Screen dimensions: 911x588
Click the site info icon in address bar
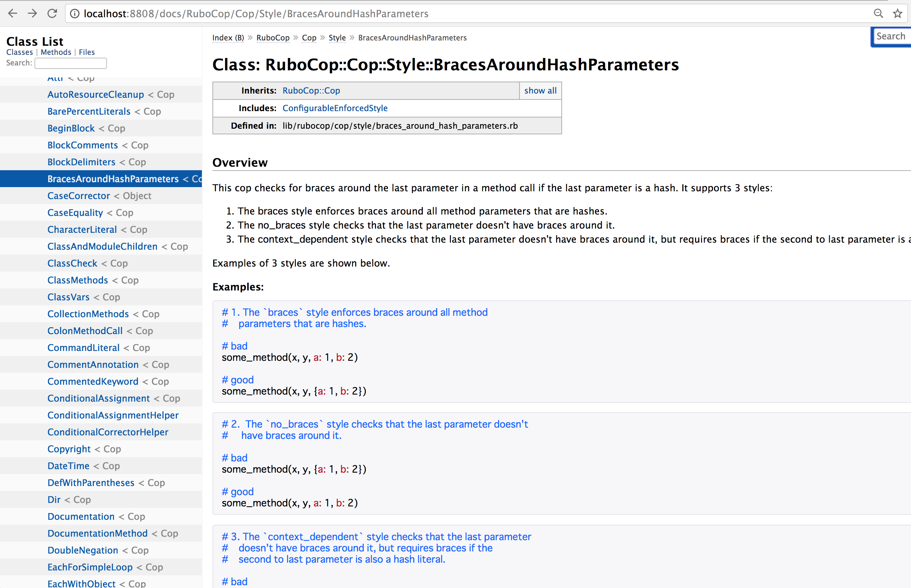point(75,14)
